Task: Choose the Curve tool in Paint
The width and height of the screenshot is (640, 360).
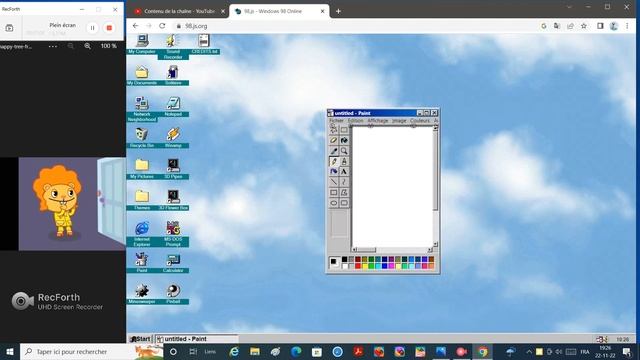Action: point(344,182)
